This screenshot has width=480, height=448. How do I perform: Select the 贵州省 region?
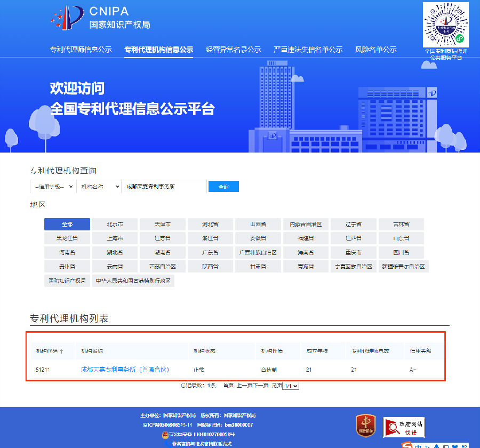click(67, 267)
